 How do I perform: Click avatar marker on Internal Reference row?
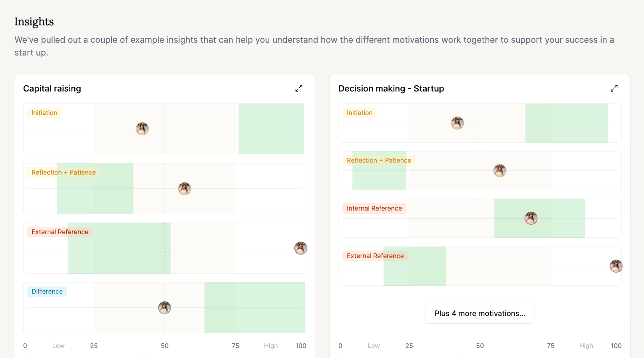click(531, 218)
